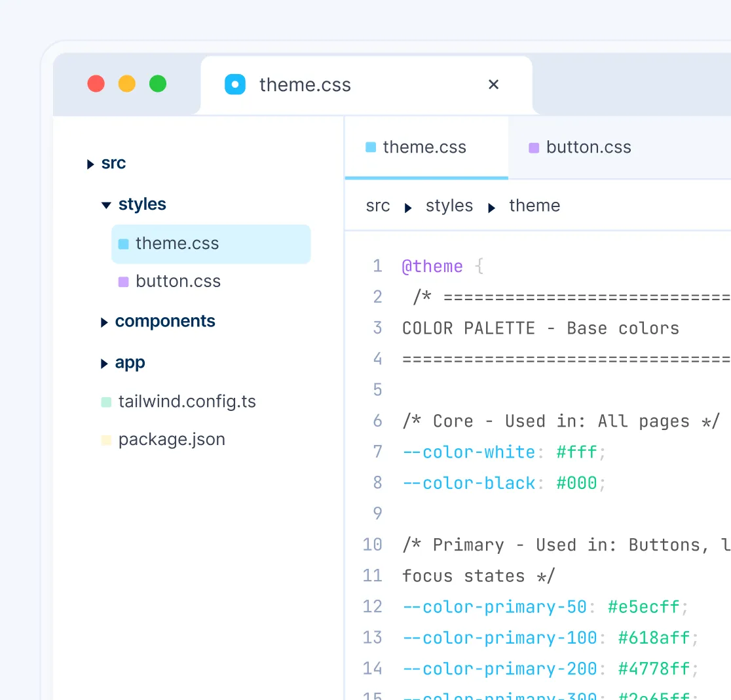This screenshot has height=700, width=731.
Task: Click the #000 color value
Action: pos(576,482)
